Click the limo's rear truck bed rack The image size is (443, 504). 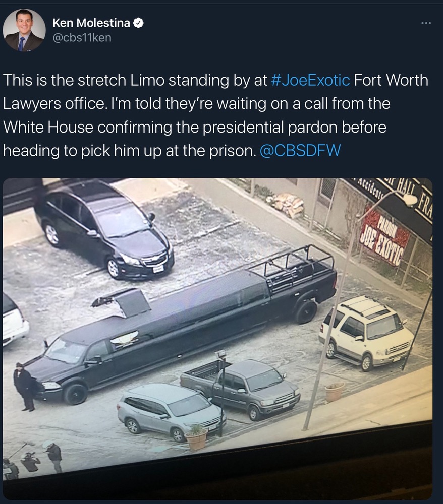click(x=292, y=266)
